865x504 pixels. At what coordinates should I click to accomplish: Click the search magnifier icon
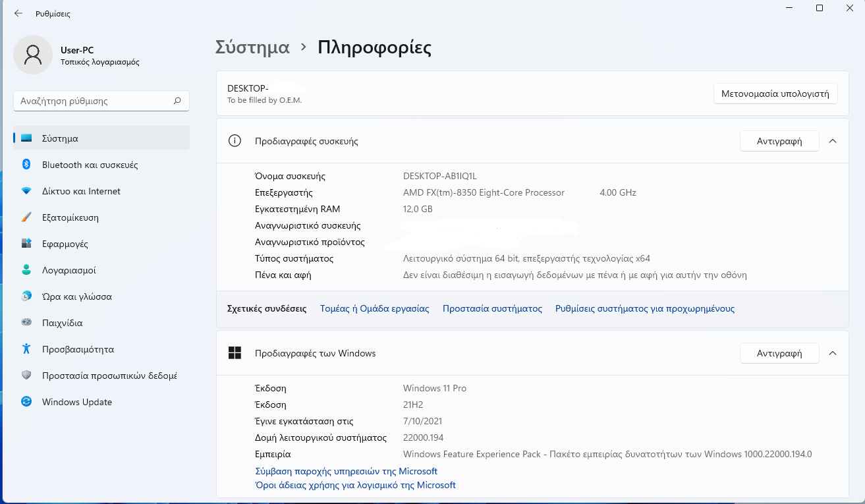coord(177,101)
